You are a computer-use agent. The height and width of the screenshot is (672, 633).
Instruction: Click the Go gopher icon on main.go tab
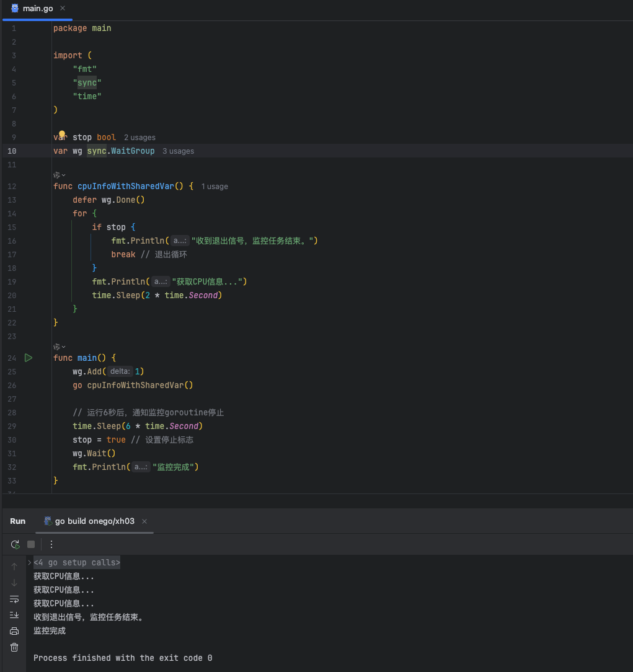[x=15, y=8]
